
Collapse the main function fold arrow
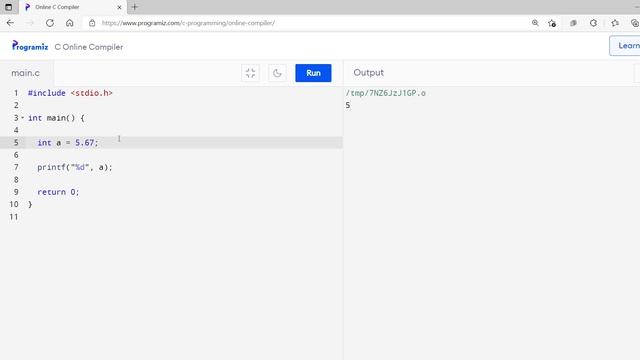[22, 118]
